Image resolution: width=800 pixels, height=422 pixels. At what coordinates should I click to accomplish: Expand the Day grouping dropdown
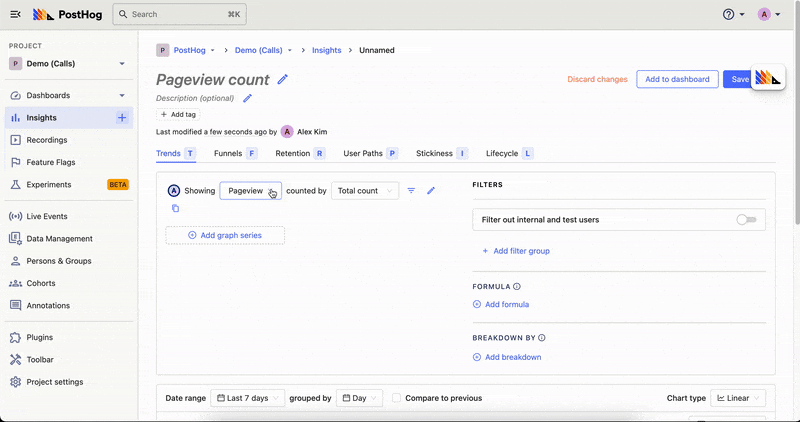pyautogui.click(x=359, y=398)
